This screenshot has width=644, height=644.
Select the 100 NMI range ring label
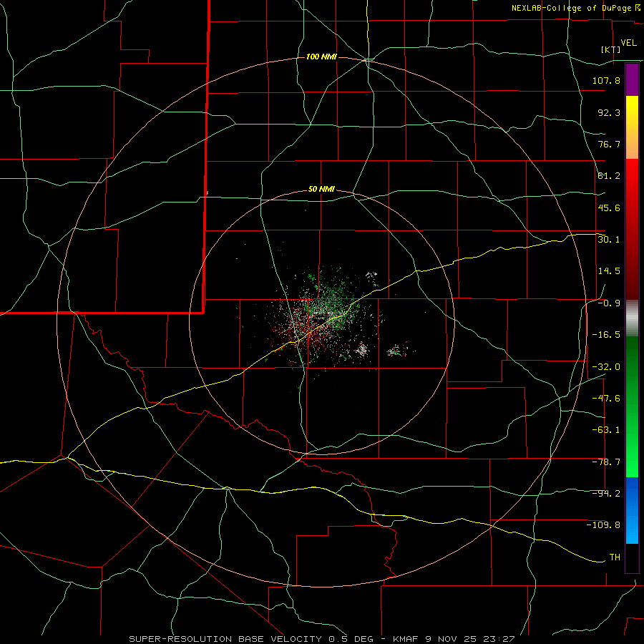(x=321, y=57)
